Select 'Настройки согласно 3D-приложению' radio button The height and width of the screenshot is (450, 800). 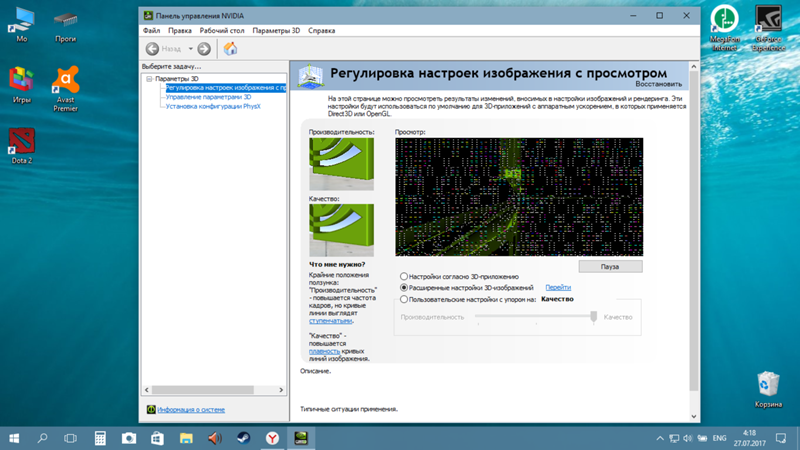(404, 276)
